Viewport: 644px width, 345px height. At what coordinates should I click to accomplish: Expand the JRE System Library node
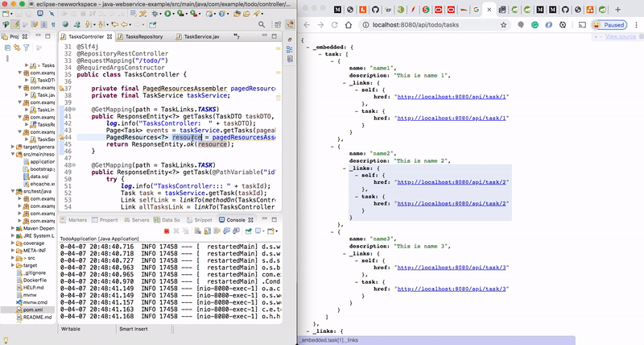coord(13,235)
